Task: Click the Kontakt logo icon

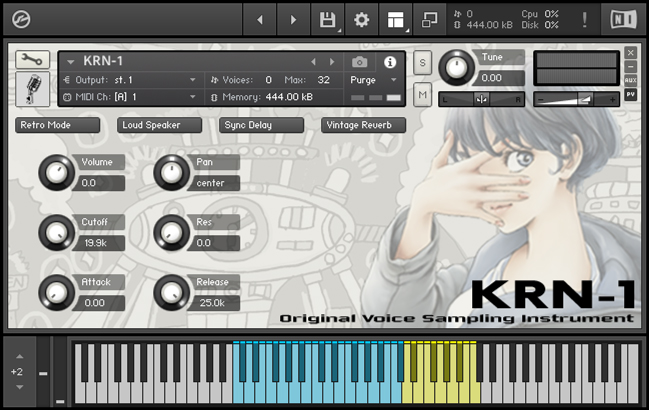Action: click(x=21, y=19)
